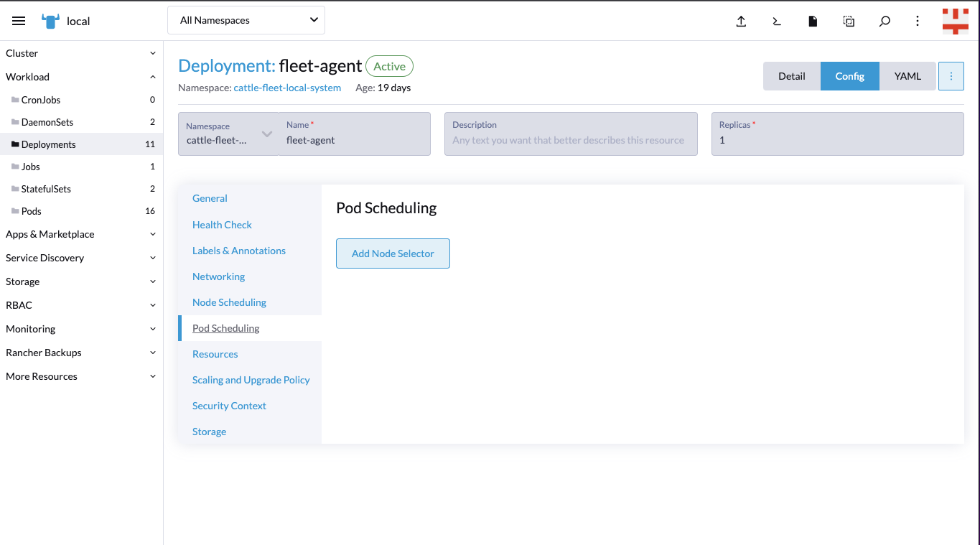The width and height of the screenshot is (980, 545).
Task: Open Jobs in the sidebar
Action: point(81,167)
